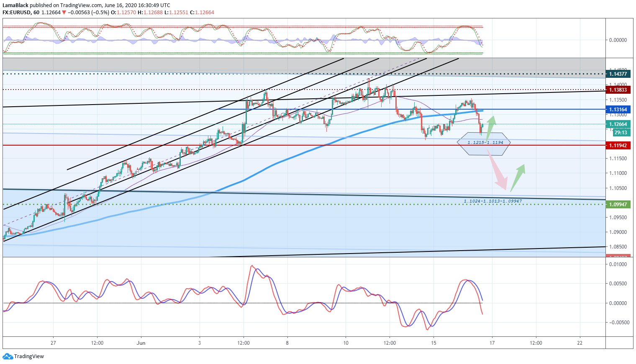This screenshot has width=636, height=364.
Task: Click the 1.1215-1.1194 hexagon annotation text
Action: (x=485, y=143)
